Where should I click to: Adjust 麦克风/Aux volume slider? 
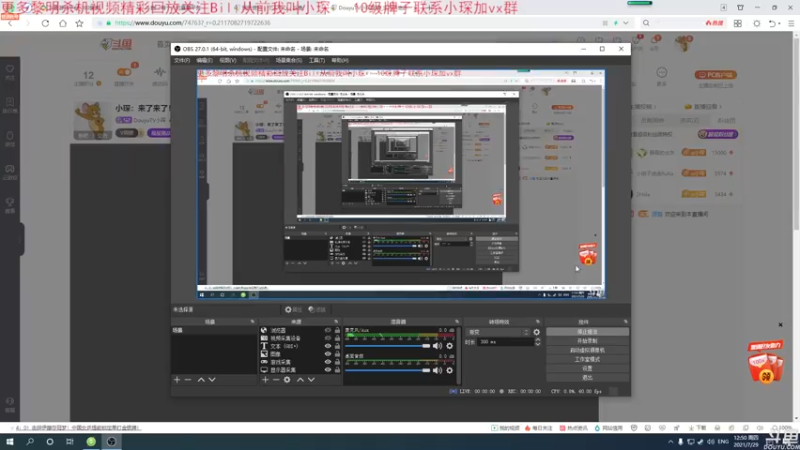click(388, 346)
